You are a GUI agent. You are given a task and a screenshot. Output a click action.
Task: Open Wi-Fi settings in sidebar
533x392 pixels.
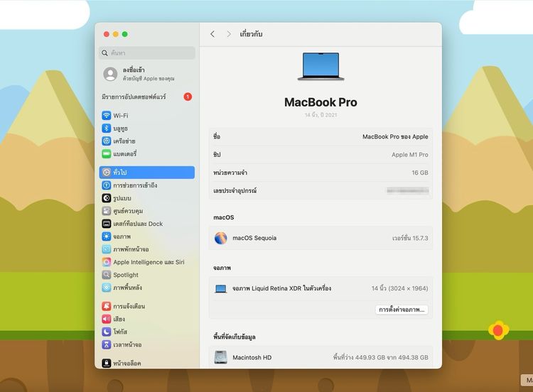coord(120,116)
